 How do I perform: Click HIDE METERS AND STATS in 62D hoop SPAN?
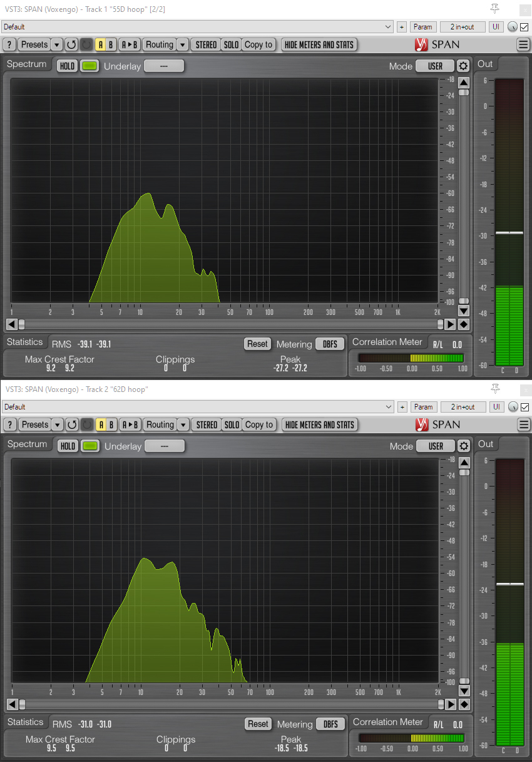click(320, 425)
